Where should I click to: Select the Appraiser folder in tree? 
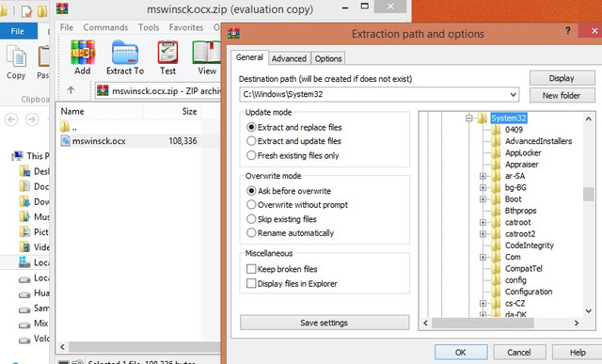(x=522, y=165)
